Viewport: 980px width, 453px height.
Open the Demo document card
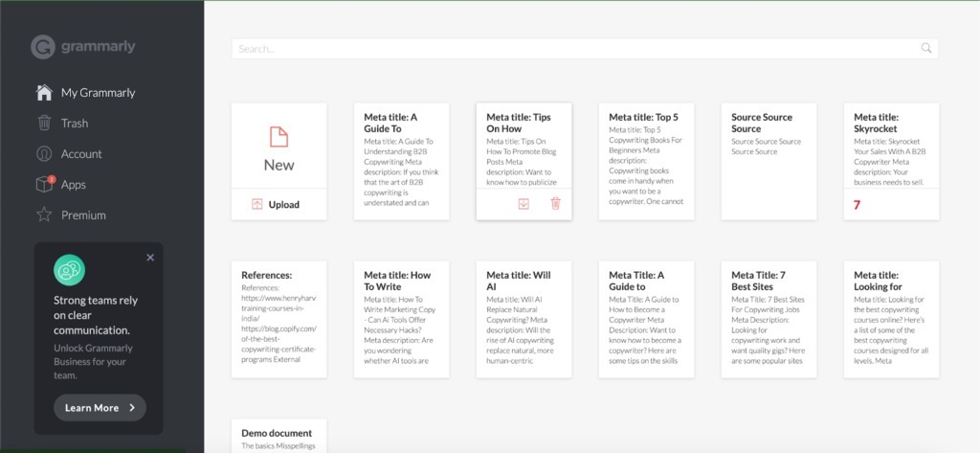[x=278, y=435]
